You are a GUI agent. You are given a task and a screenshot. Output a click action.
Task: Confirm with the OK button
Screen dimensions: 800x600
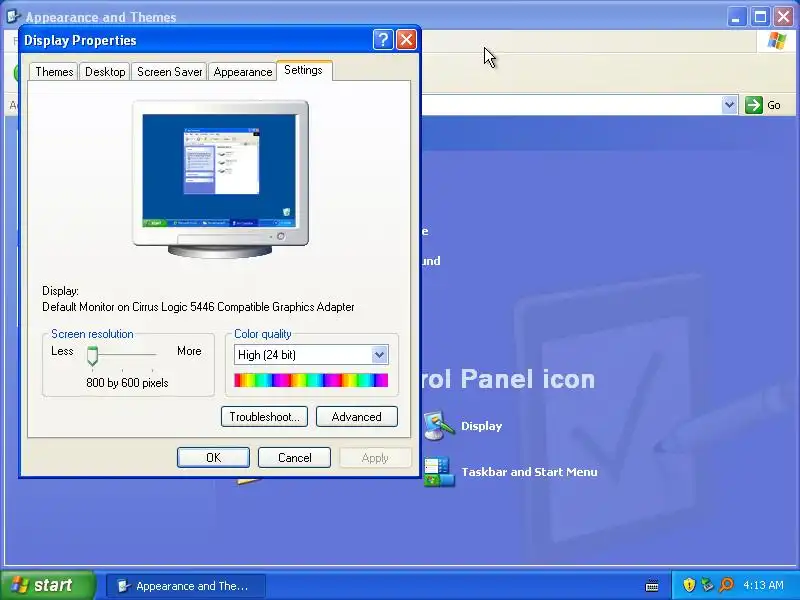pyautogui.click(x=213, y=458)
